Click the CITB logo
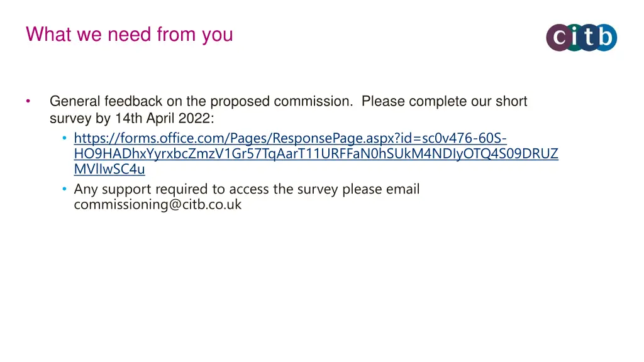The image size is (644, 362). [581, 37]
